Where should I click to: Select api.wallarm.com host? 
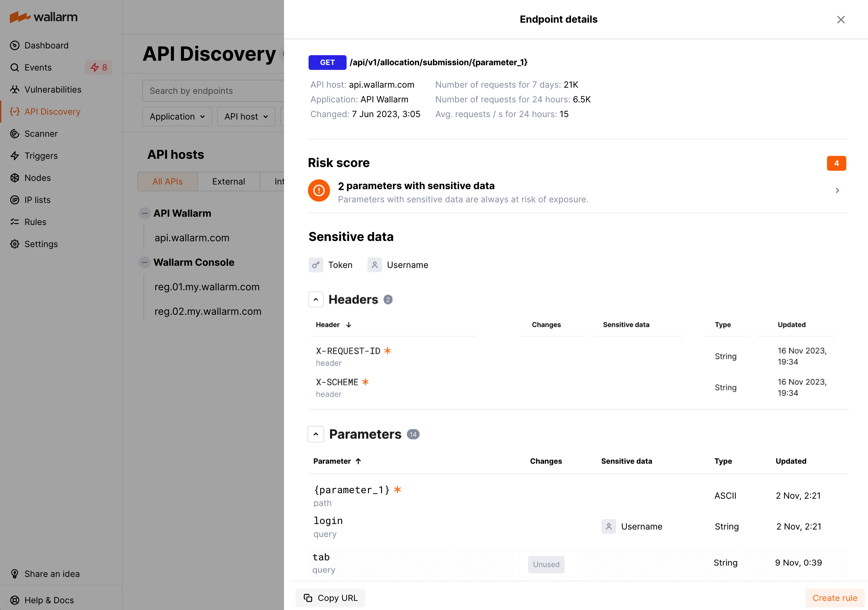pyautogui.click(x=192, y=238)
